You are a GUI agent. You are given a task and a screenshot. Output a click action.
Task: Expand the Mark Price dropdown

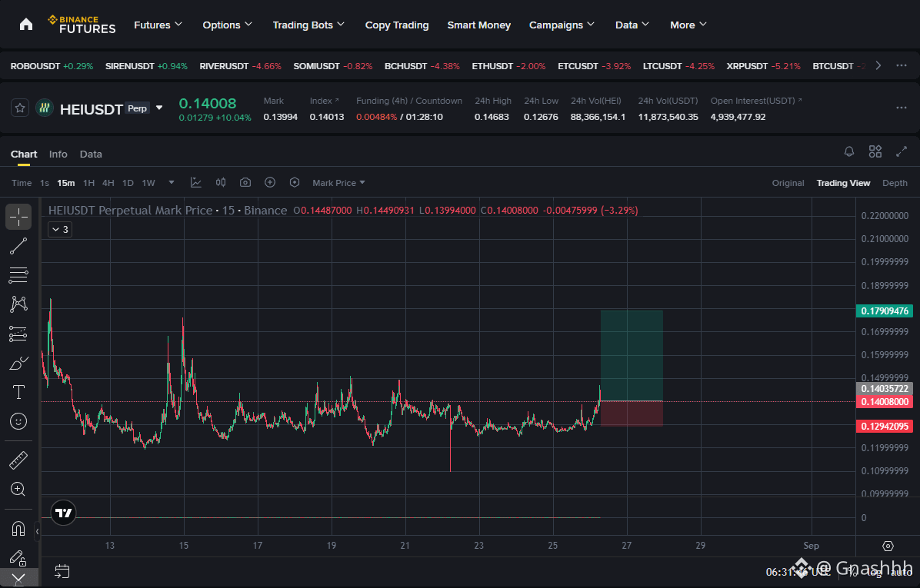point(338,183)
